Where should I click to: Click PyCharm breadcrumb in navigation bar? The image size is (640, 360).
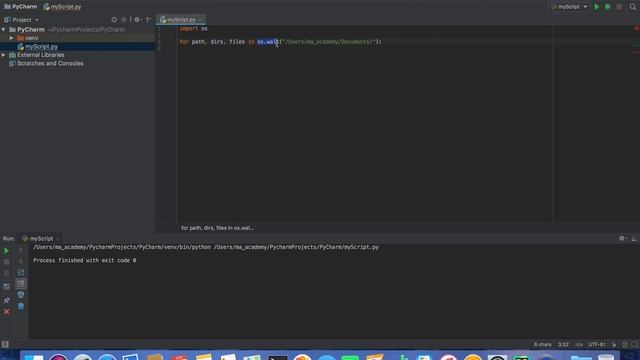tap(20, 7)
